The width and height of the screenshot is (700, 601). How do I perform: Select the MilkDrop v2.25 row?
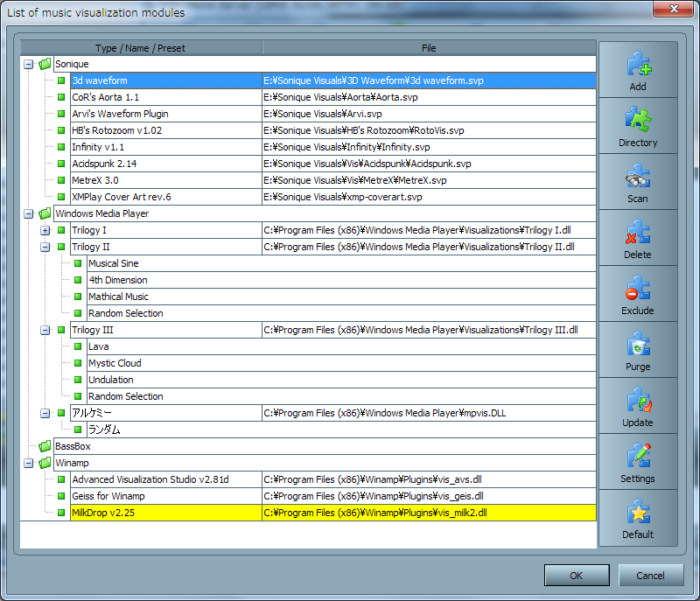[x=333, y=513]
